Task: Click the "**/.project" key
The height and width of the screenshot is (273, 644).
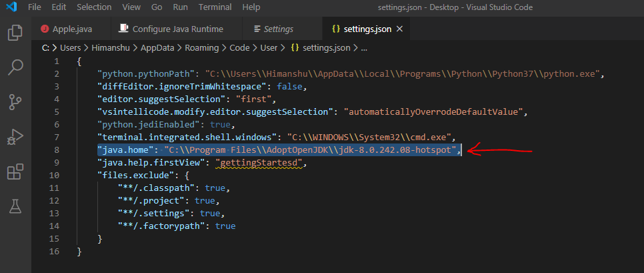Action: pos(150,201)
